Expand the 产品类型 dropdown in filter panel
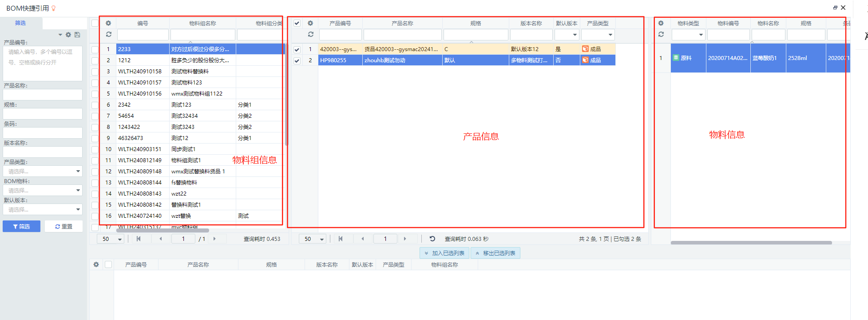This screenshot has width=868, height=320. (x=43, y=171)
